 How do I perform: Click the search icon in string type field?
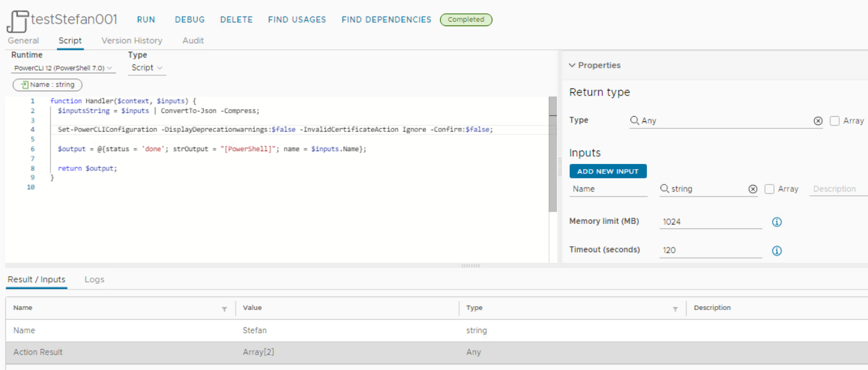[665, 189]
